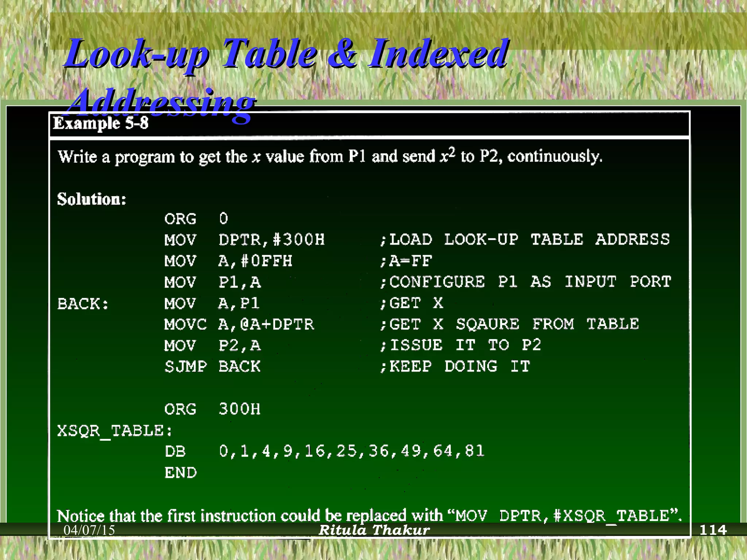The width and height of the screenshot is (747, 560).
Task: Click the instruction 'SJMP BACK'
Action: tap(213, 367)
